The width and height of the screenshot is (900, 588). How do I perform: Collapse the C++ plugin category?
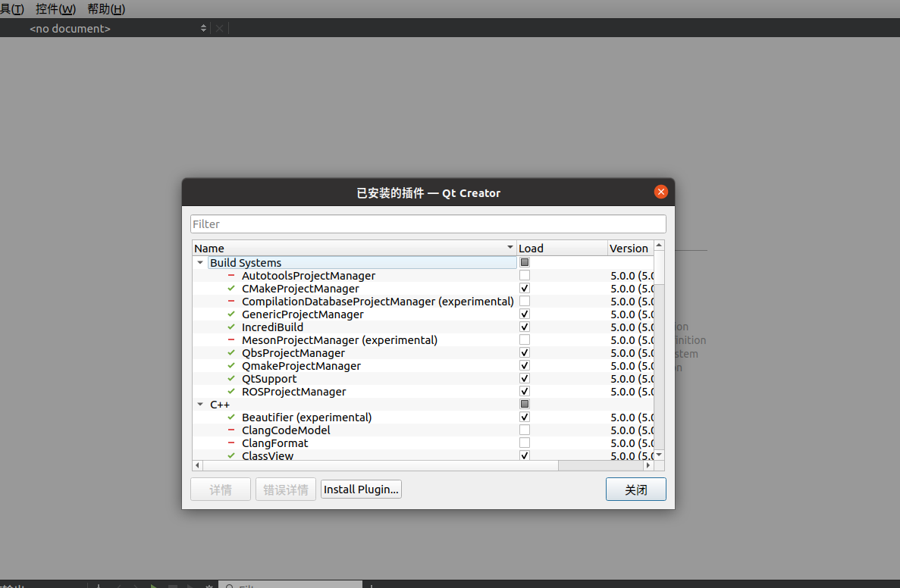(199, 404)
